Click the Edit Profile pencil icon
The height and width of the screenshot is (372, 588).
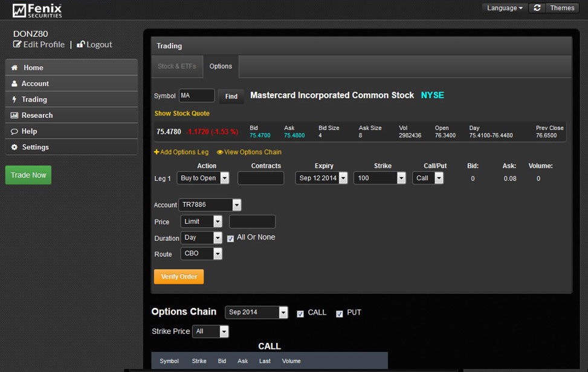(18, 44)
